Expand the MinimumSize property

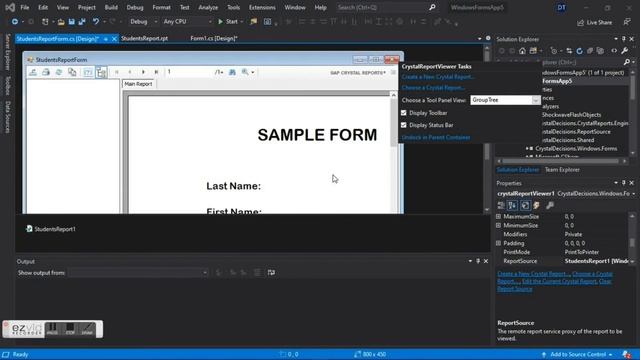point(498,225)
